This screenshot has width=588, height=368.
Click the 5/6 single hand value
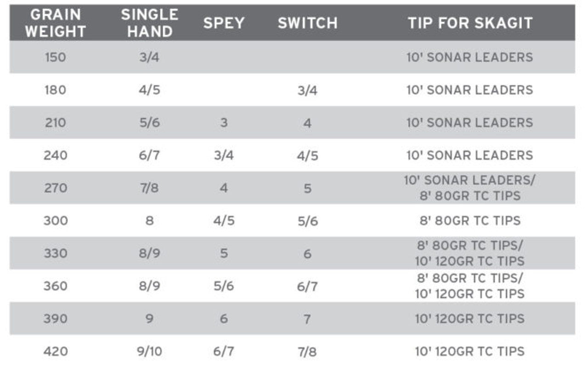point(149,123)
